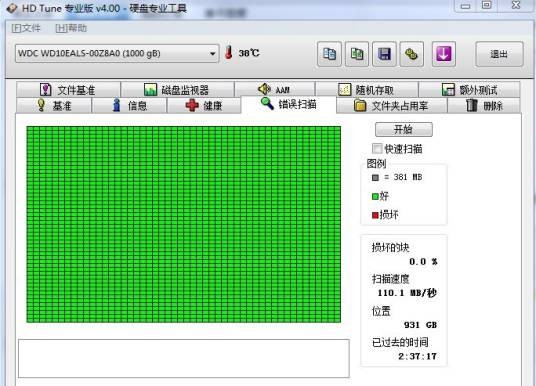Screen dimensions: 536x386
Task: Click the copy screenshot to clipboard icon
Action: 357,54
